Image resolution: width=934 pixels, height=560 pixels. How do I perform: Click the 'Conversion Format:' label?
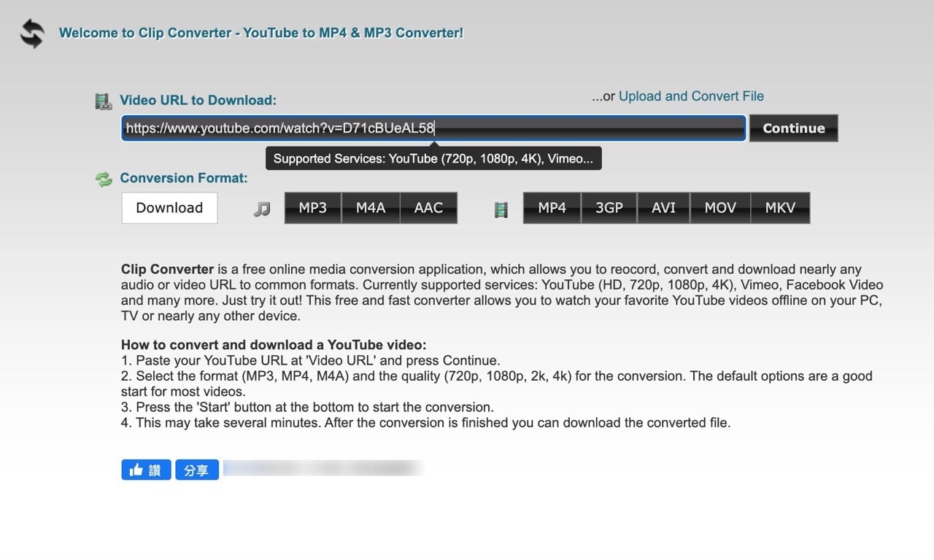pyautogui.click(x=184, y=178)
